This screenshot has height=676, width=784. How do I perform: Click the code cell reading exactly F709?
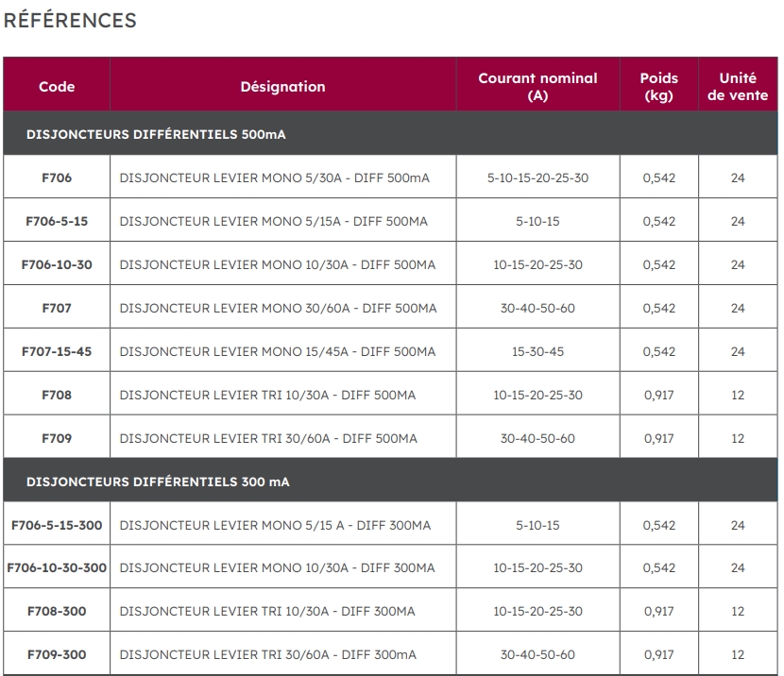point(57,438)
